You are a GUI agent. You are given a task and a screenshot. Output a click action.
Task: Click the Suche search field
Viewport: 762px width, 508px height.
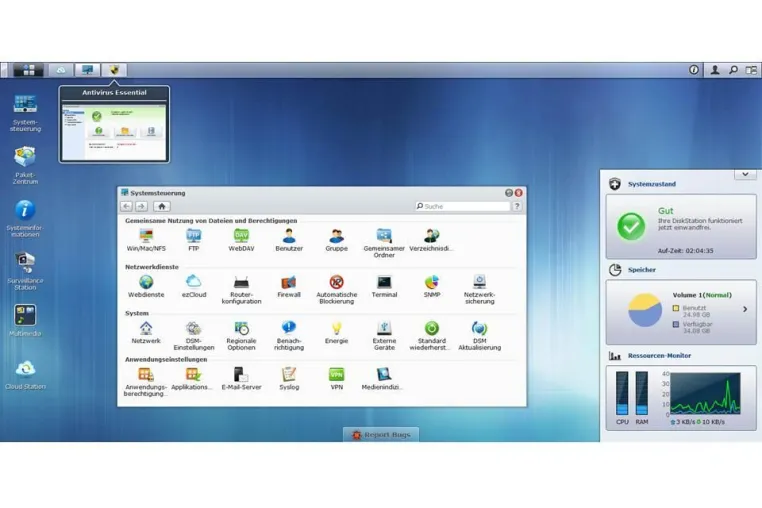tap(462, 206)
